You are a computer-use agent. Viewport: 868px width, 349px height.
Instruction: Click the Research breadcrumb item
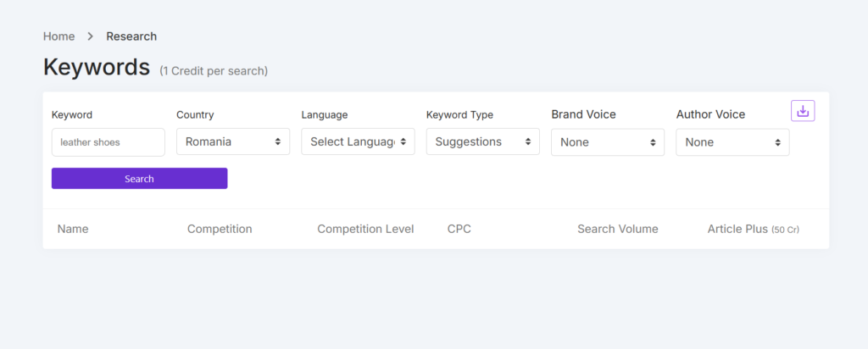point(131,36)
